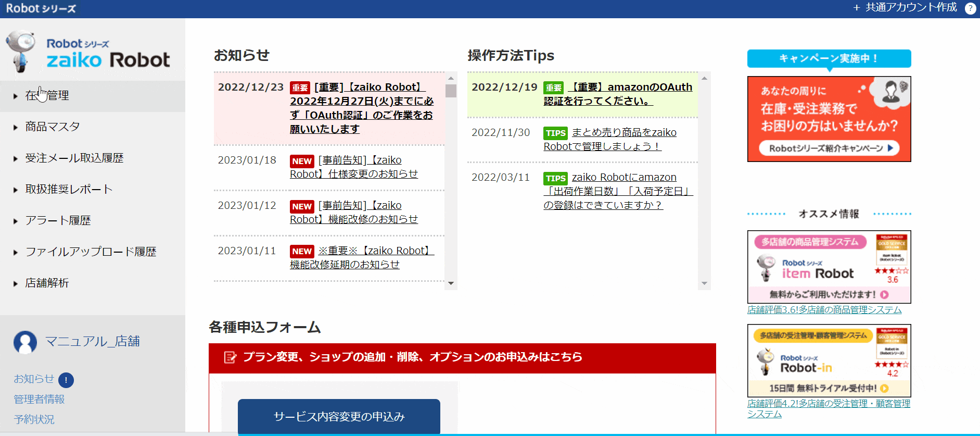Viewport: 980px width, 436px height.
Task: Open the 仕様変更のお知らせ notice link
Action: pyautogui.click(x=354, y=167)
